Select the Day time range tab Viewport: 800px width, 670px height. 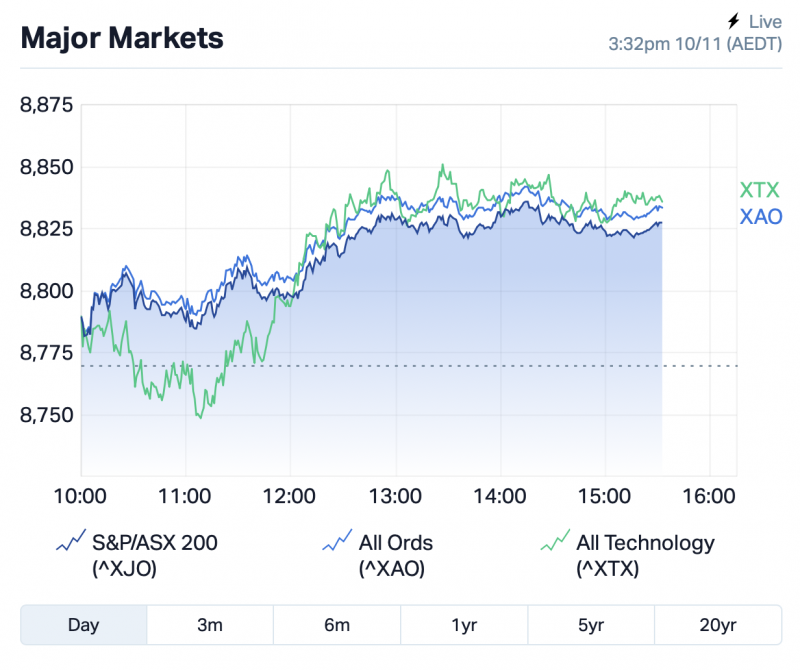point(84,625)
